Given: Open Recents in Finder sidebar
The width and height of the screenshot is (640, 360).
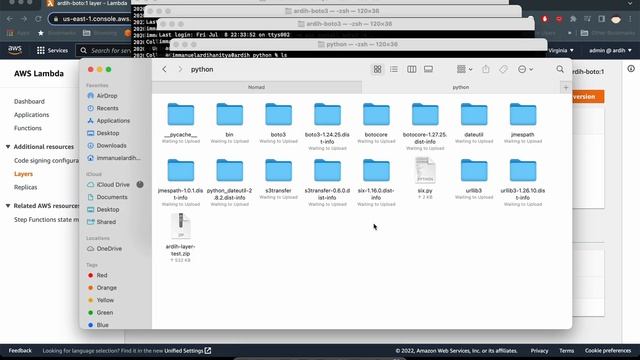Looking at the screenshot, I should [x=103, y=108].
